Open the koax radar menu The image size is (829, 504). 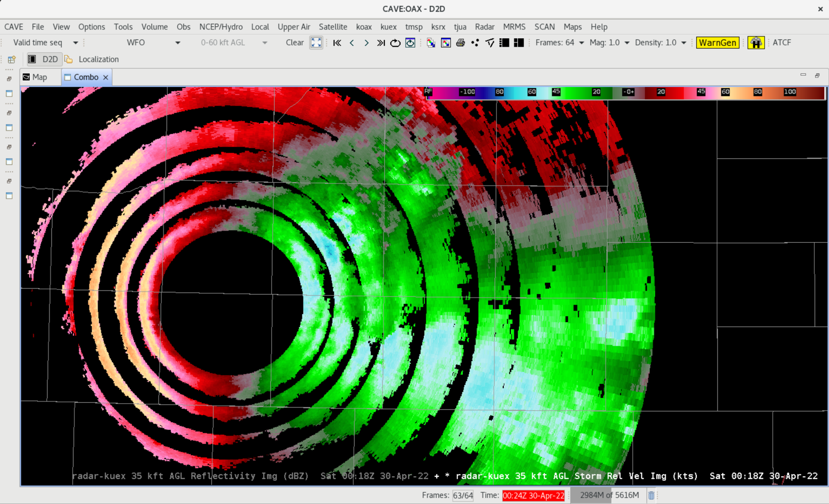coord(364,27)
